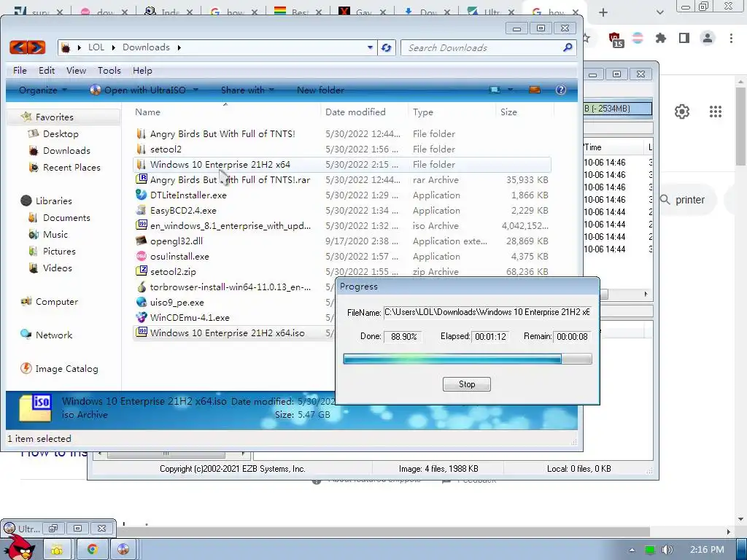This screenshot has width=747, height=560.
Task: Go forward with the orange forward arrow
Action: click(36, 47)
